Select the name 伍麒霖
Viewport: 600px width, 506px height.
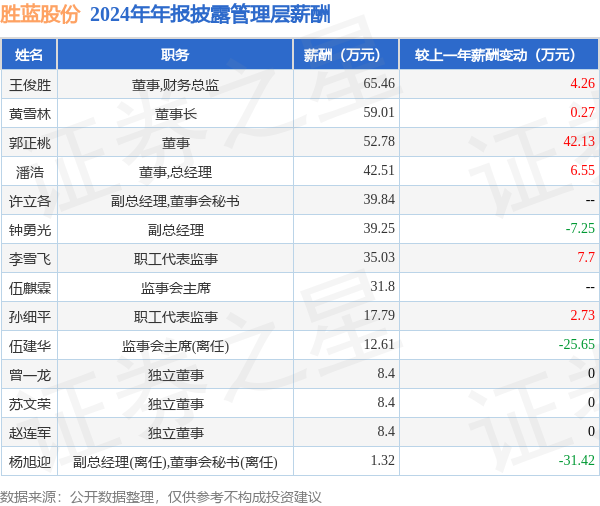tap(30, 288)
